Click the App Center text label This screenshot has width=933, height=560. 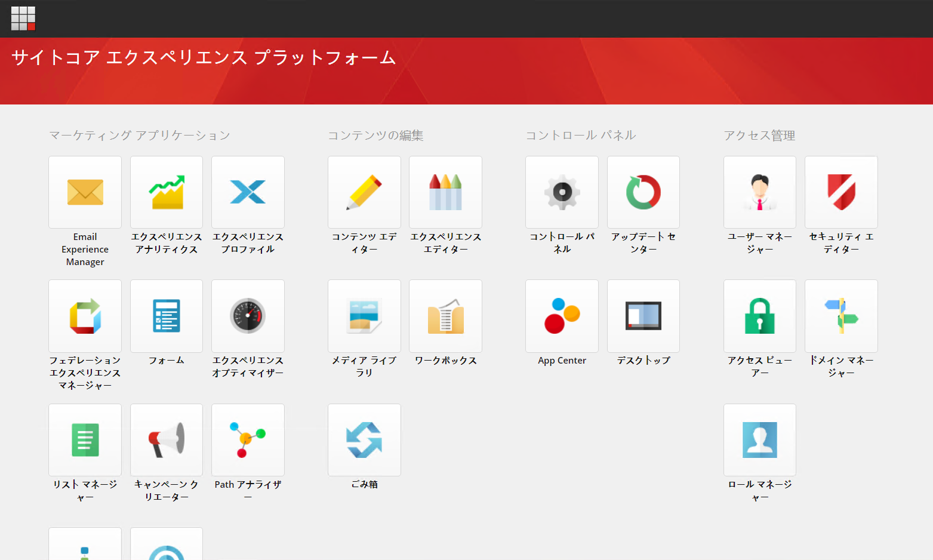562,361
